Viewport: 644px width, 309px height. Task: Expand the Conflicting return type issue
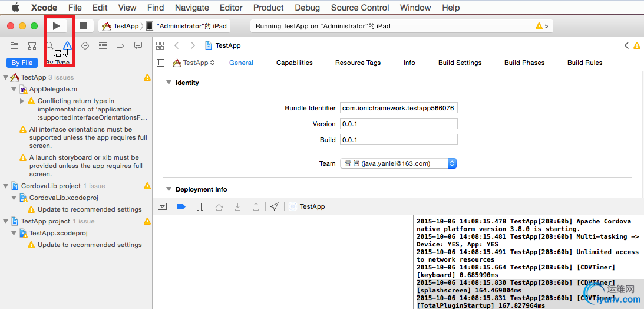22,101
